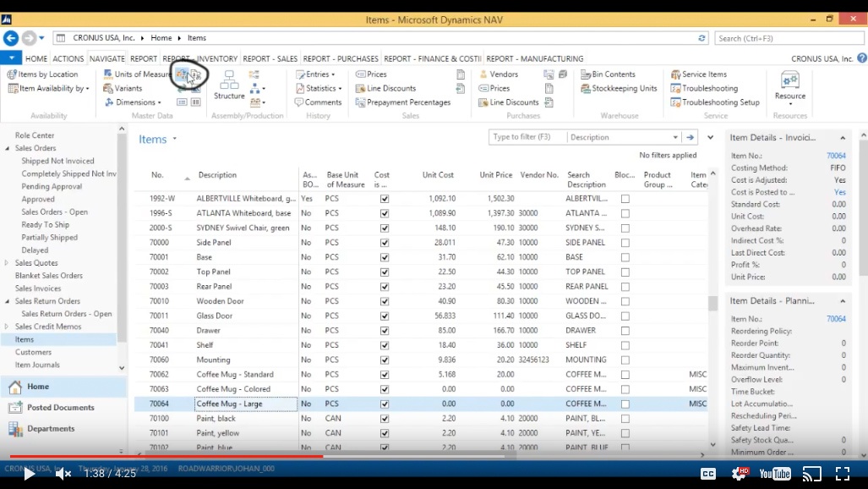Switch to the REPORT - MANUFACTURING tab
The height and width of the screenshot is (489, 868).
click(x=535, y=58)
